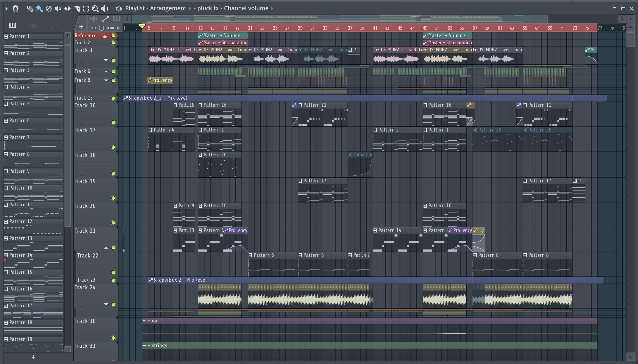Click the Track 19 name label
This screenshot has width=638, height=364.
[85, 181]
